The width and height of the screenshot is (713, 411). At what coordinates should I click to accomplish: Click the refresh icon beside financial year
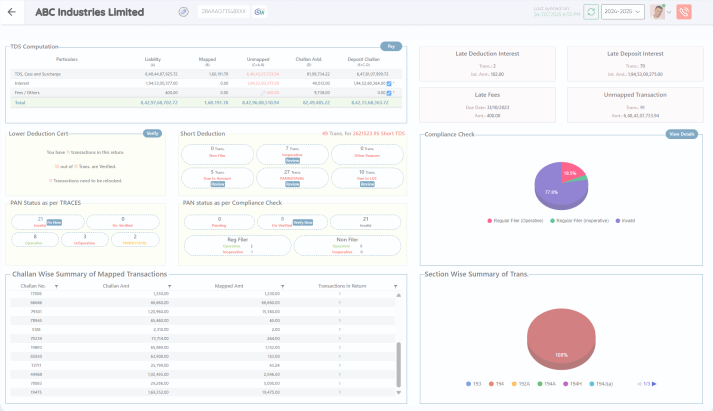[x=591, y=12]
